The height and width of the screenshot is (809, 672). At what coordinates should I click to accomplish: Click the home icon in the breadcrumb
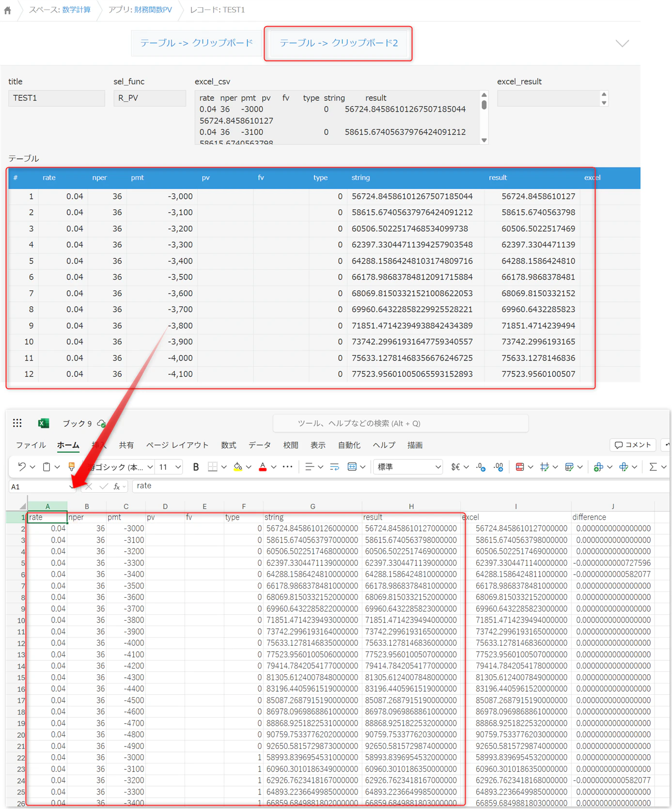[x=8, y=10]
